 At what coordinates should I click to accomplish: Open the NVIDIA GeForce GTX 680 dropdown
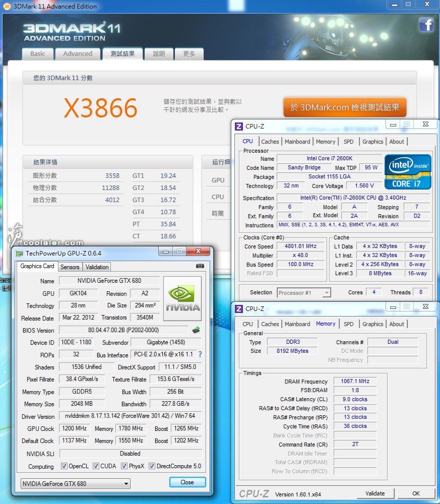[76, 483]
